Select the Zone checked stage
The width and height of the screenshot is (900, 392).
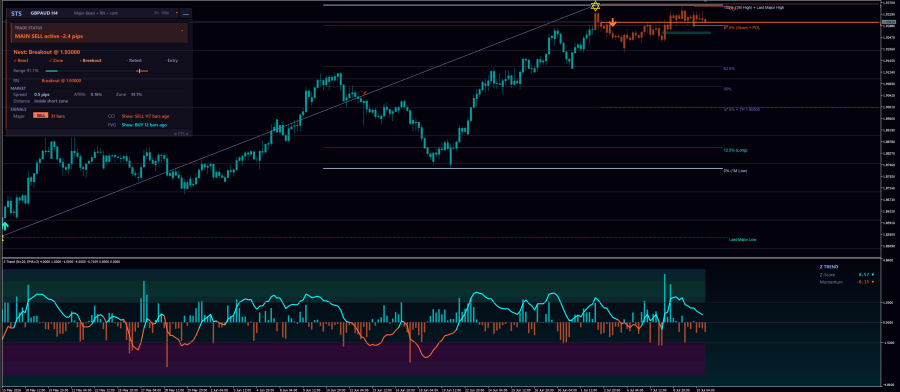[x=56, y=60]
